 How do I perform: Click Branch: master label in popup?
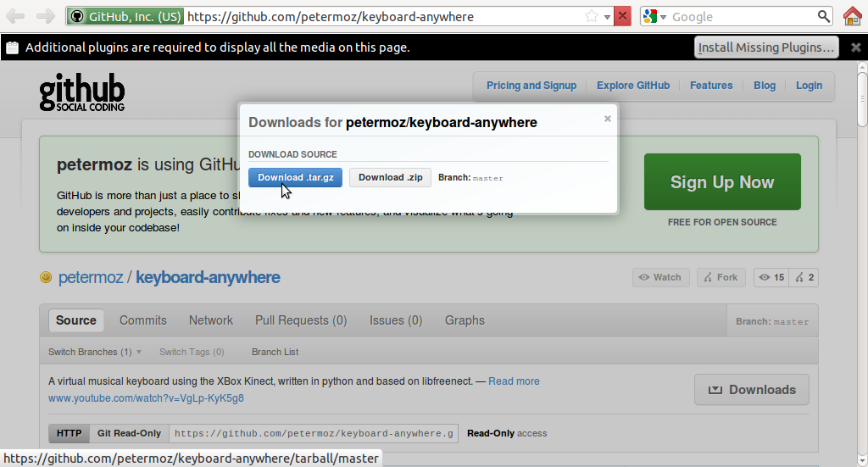(470, 178)
